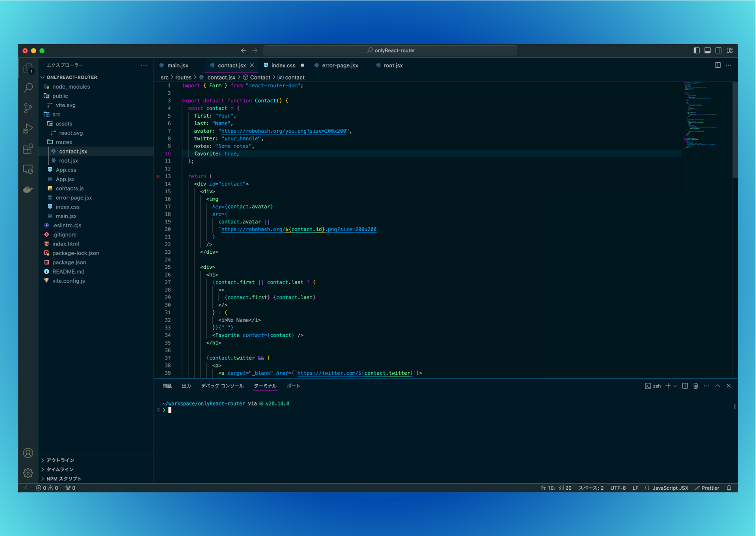756x536 pixels.
Task: Kill the terminal with trash icon
Action: pyautogui.click(x=696, y=386)
